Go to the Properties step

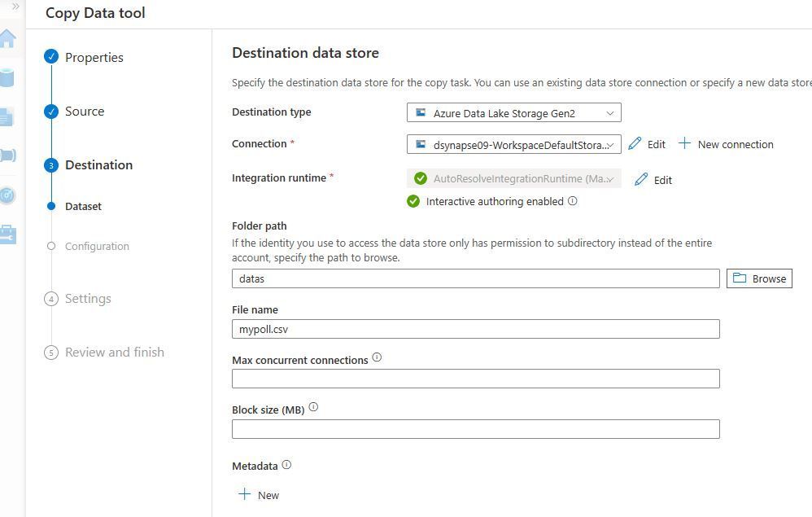pos(94,58)
